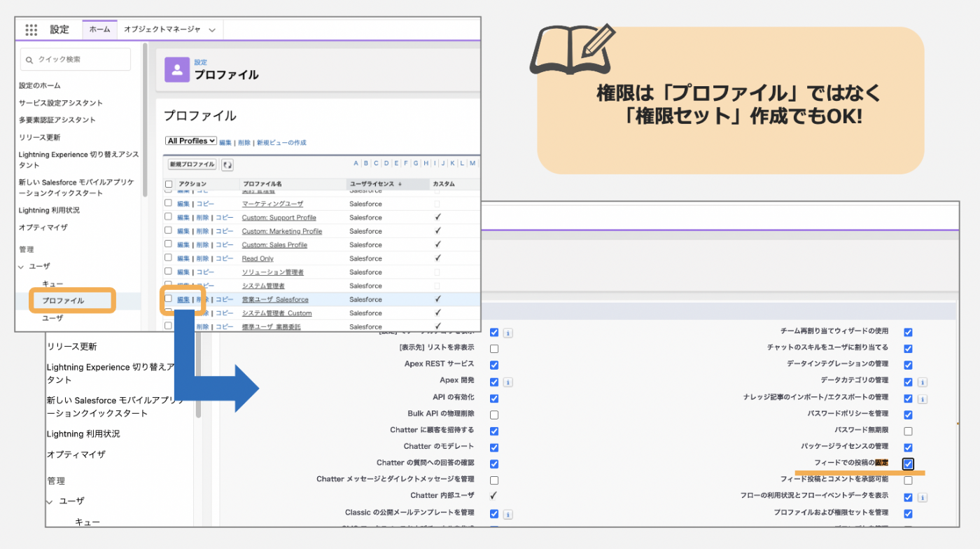Click the purple profile page header icon
Viewport: 980px width, 549px height.
click(x=177, y=70)
